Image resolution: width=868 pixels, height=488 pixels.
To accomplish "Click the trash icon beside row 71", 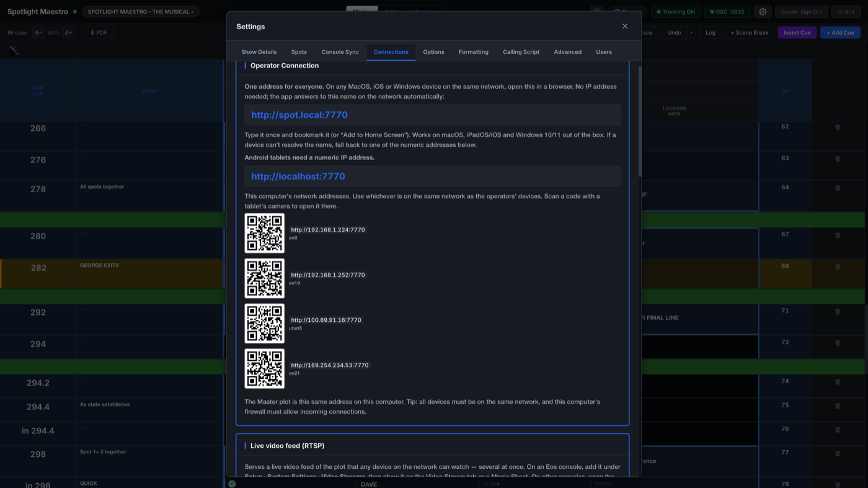I will 837,311.
